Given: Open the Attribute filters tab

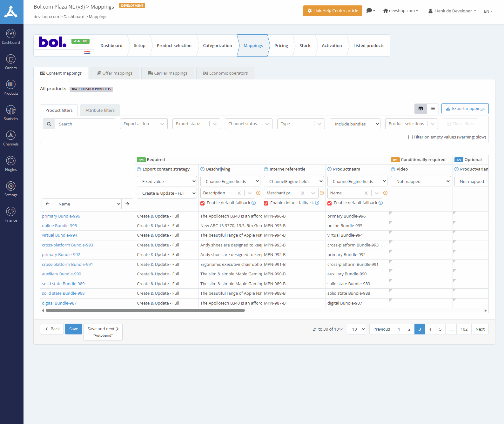Looking at the screenshot, I should 100,110.
